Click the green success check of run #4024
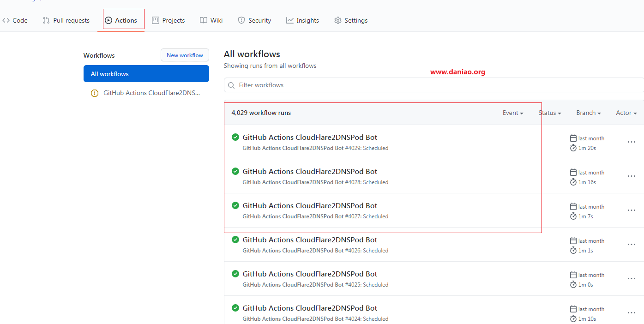 pos(235,308)
